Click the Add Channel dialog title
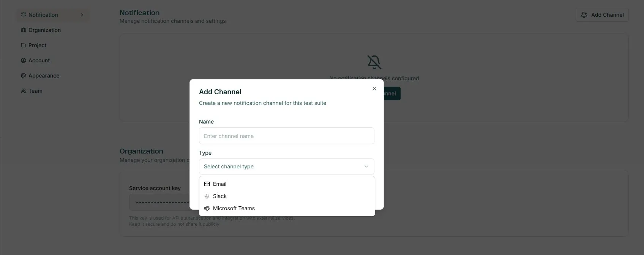644x255 pixels. click(x=220, y=92)
